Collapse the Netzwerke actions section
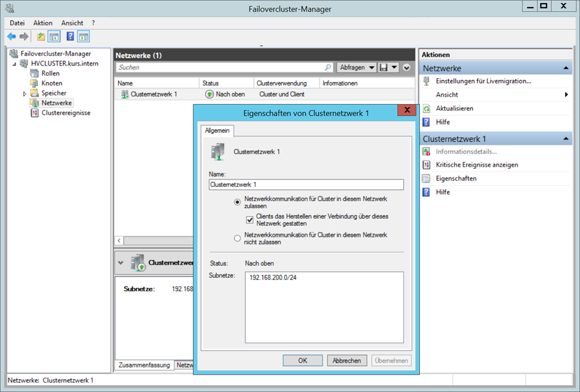The image size is (580, 392). click(x=566, y=68)
